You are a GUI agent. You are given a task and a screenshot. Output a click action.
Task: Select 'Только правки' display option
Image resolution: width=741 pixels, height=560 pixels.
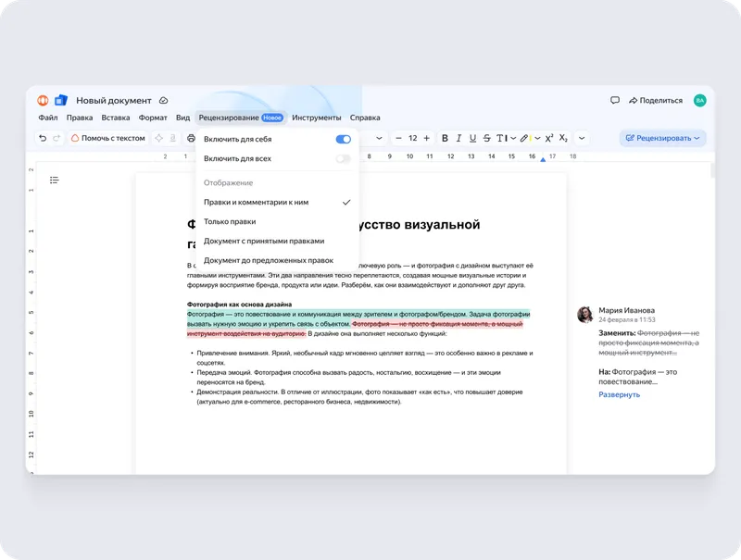(277, 221)
